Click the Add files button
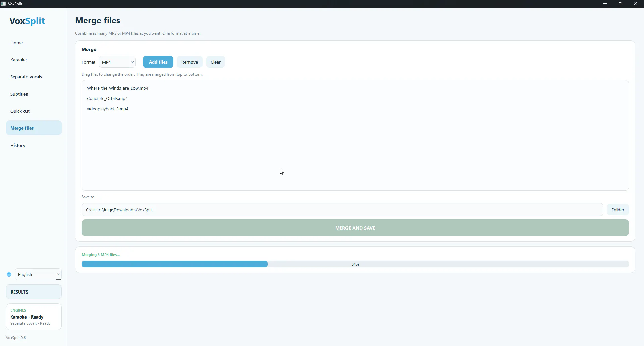Image resolution: width=644 pixels, height=346 pixels. click(x=158, y=62)
